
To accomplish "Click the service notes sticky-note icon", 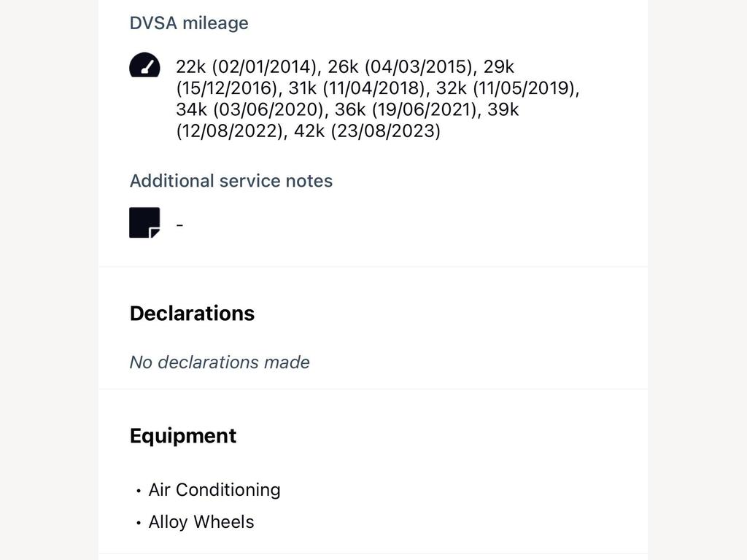I will click(144, 222).
